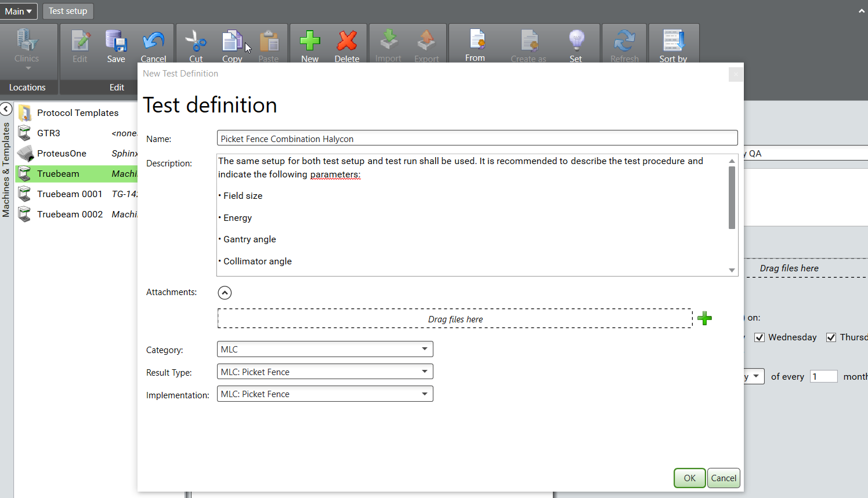Switch to the Test setup tab

point(68,11)
